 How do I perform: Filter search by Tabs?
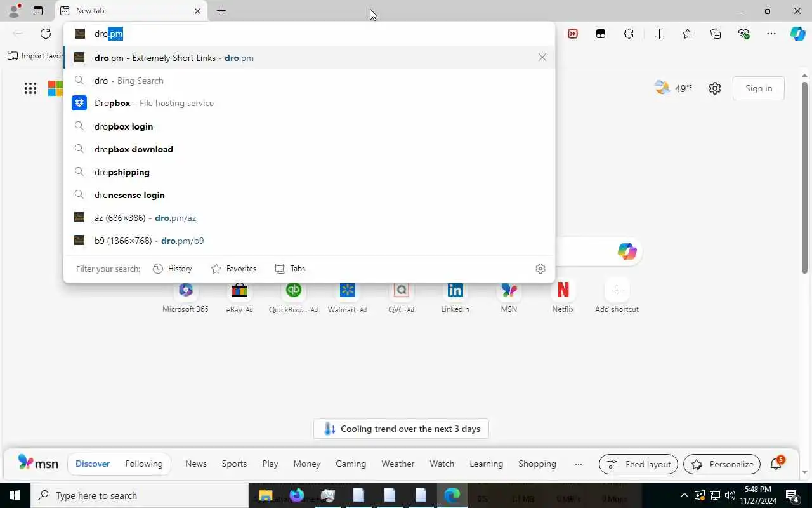(x=291, y=269)
